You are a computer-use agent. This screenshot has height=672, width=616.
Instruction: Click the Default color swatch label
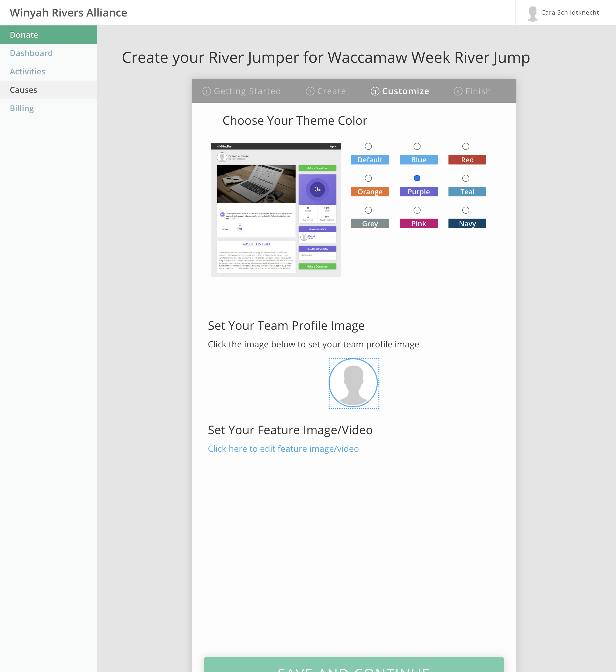pos(370,160)
